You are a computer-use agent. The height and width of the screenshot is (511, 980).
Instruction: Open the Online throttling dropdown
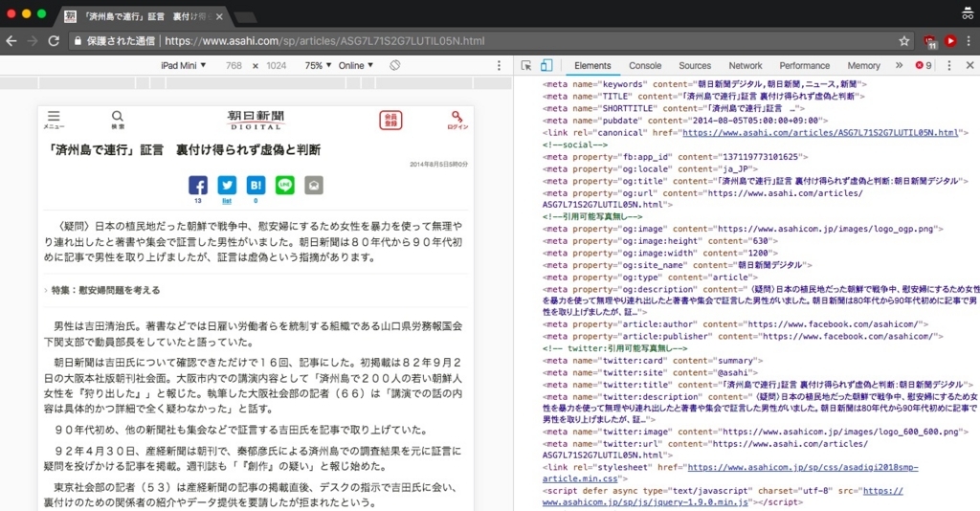[356, 65]
